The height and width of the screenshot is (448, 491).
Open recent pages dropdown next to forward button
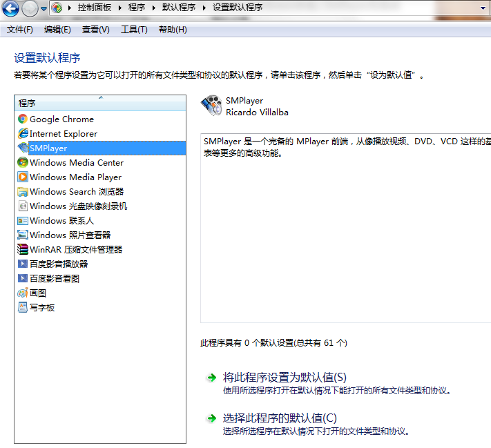coord(44,9)
